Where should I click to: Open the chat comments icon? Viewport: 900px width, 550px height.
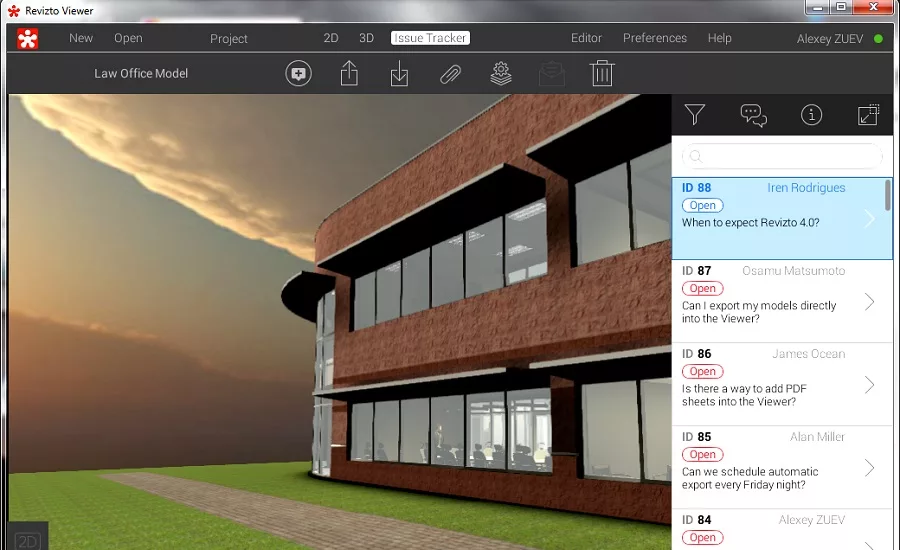(x=753, y=115)
